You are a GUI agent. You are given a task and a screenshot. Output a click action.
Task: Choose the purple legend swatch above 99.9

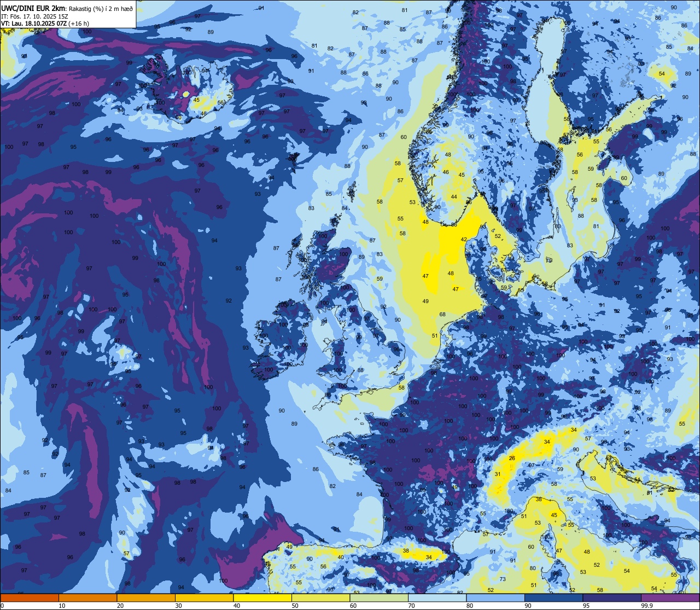click(x=670, y=597)
